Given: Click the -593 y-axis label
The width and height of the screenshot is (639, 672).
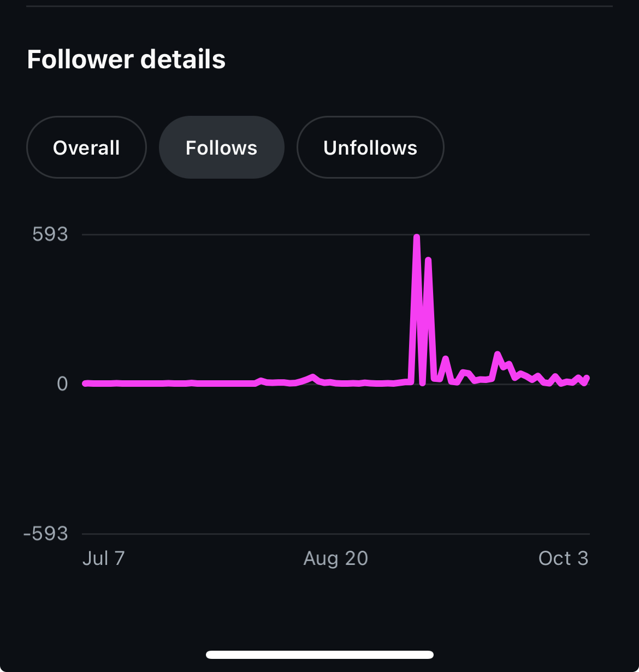Looking at the screenshot, I should coord(46,533).
